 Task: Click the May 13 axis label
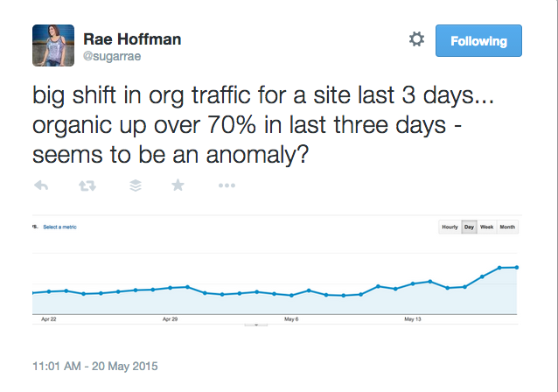click(413, 319)
